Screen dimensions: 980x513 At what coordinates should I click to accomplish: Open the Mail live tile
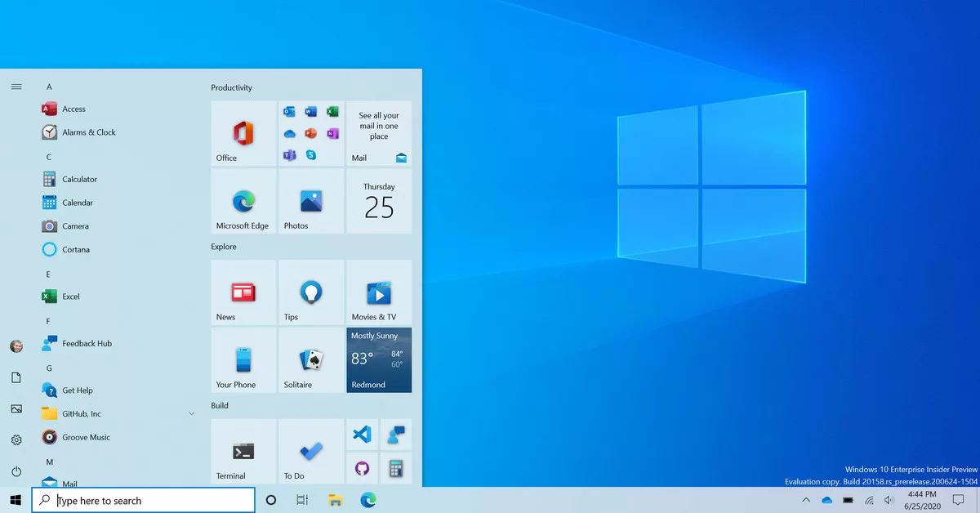click(x=379, y=134)
